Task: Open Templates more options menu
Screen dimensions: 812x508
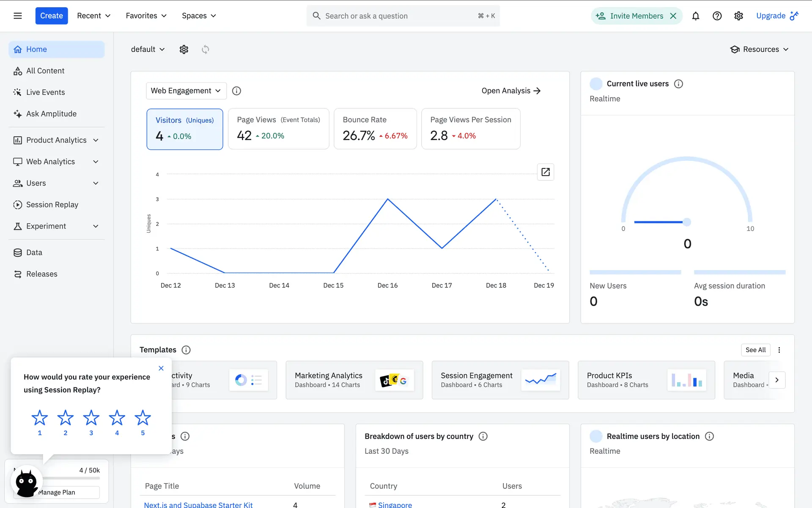Action: pyautogui.click(x=779, y=350)
